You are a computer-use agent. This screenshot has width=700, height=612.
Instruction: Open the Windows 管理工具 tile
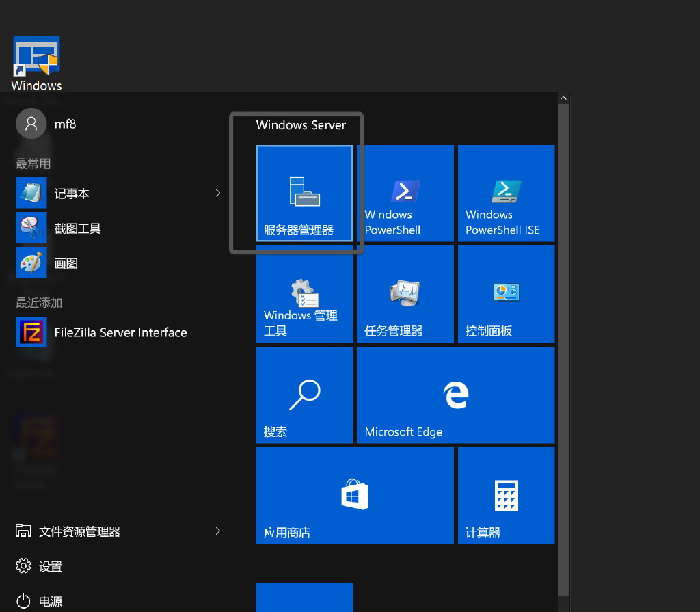coord(304,294)
